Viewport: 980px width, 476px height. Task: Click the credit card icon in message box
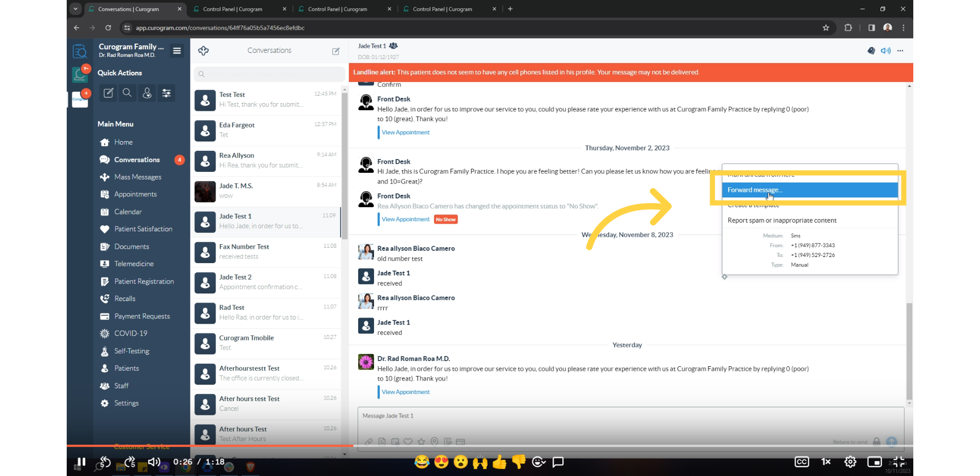460,442
